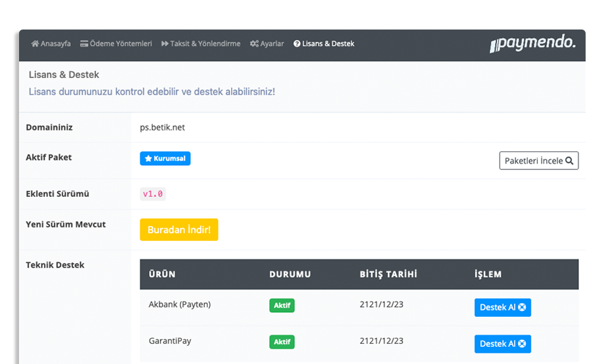Click the ÜRÜN column header
The height and width of the screenshot is (364, 604).
[162, 274]
